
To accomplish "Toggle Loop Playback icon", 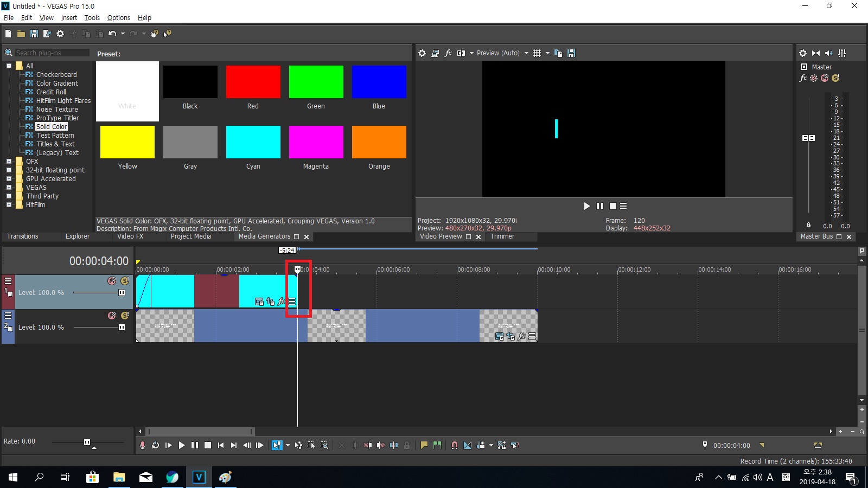I will tap(156, 445).
